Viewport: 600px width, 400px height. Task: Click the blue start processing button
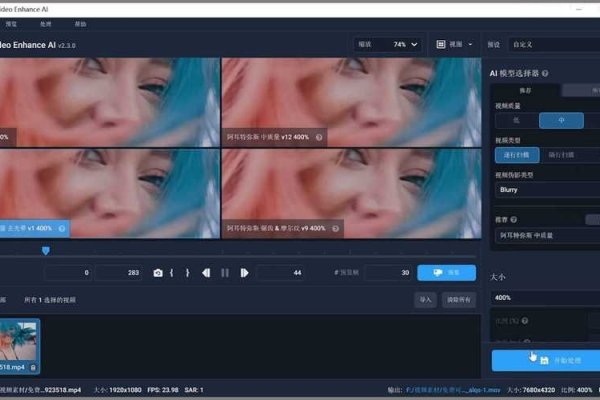pyautogui.click(x=546, y=360)
